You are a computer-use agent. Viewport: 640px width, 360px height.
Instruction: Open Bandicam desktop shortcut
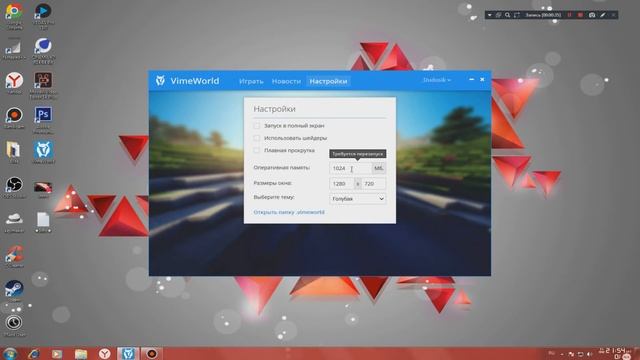point(14,115)
